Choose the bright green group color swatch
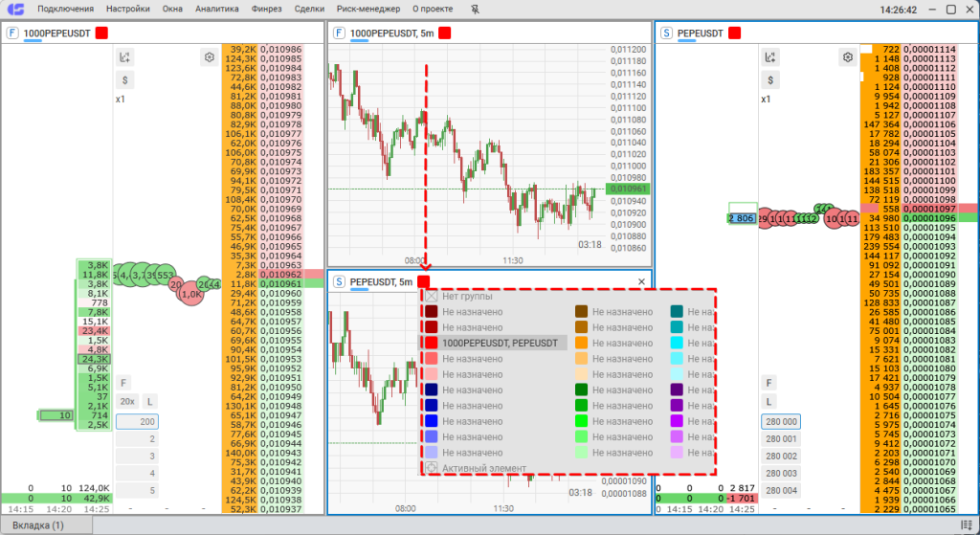 click(580, 421)
